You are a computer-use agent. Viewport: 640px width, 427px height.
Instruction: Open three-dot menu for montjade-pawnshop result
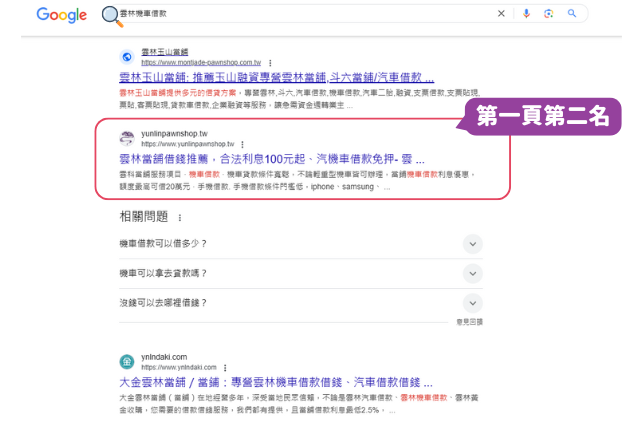pyautogui.click(x=270, y=63)
